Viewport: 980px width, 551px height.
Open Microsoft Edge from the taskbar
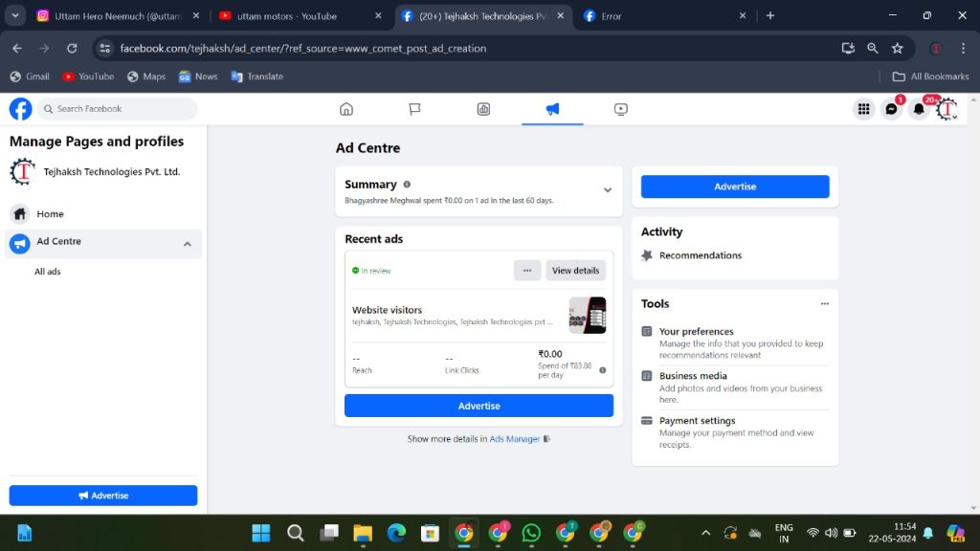tap(396, 533)
